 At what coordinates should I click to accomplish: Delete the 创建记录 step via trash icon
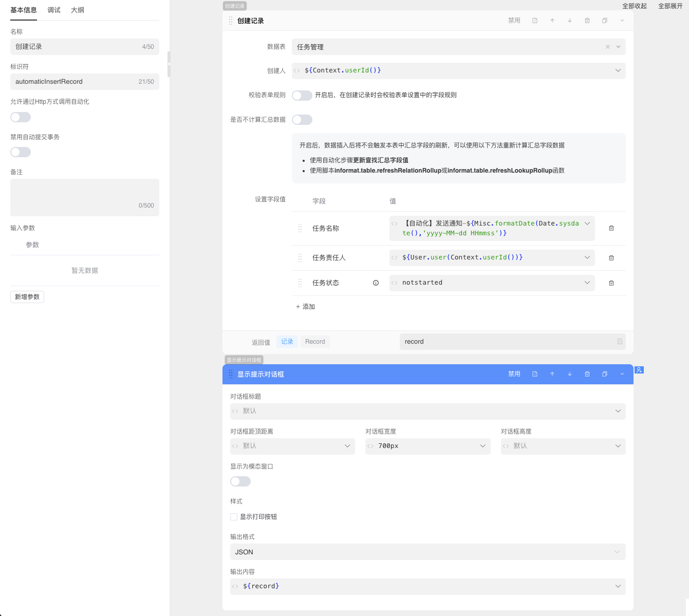pos(587,21)
